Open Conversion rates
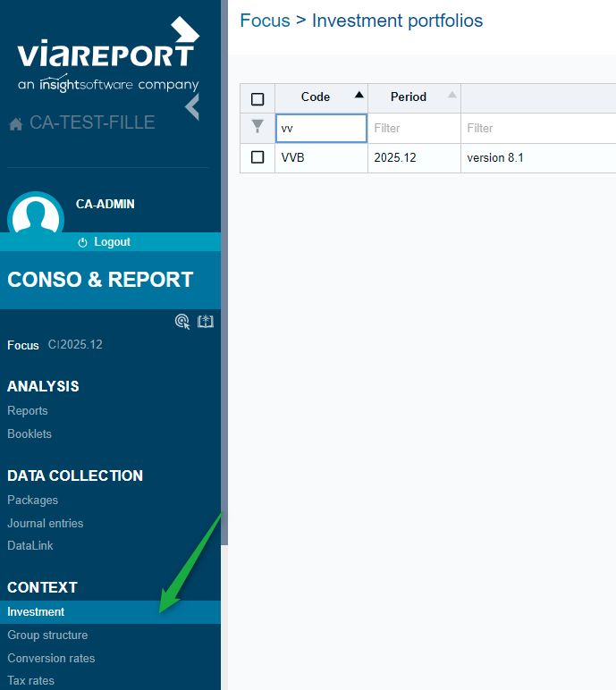Viewport: 616px width, 690px height. 51,659
